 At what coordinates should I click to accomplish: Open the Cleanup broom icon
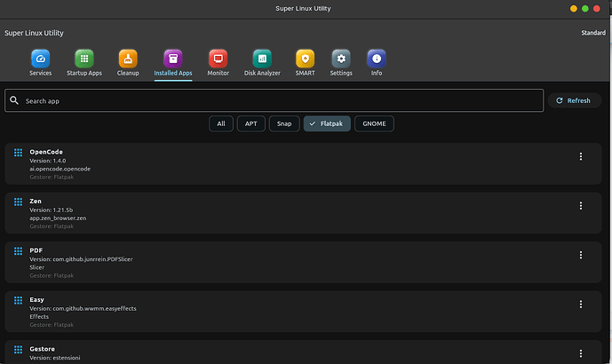point(128,59)
